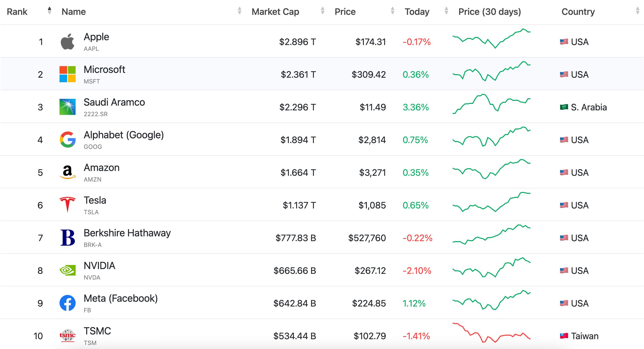Sort by Country using its sort arrows
The width and height of the screenshot is (644, 349).
637,11
